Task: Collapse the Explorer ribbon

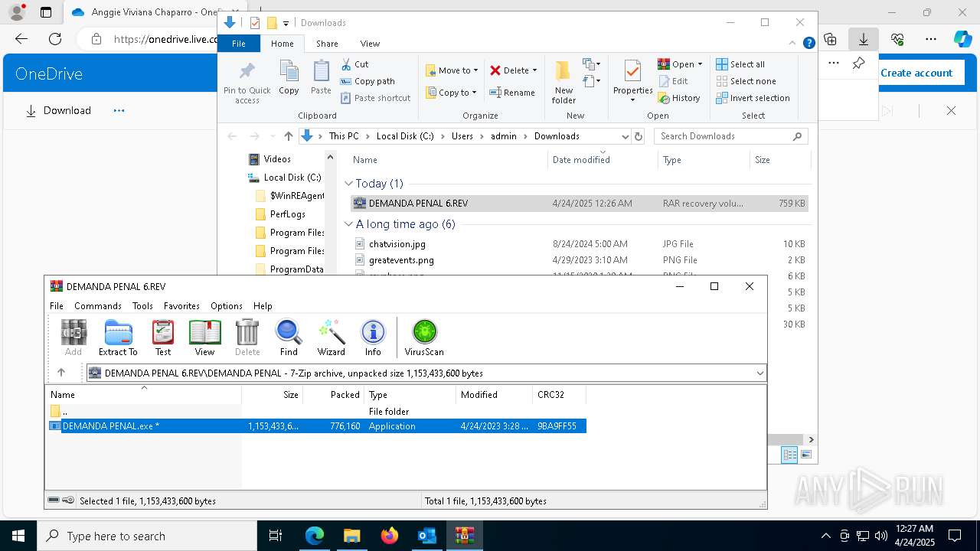Action: (x=794, y=43)
